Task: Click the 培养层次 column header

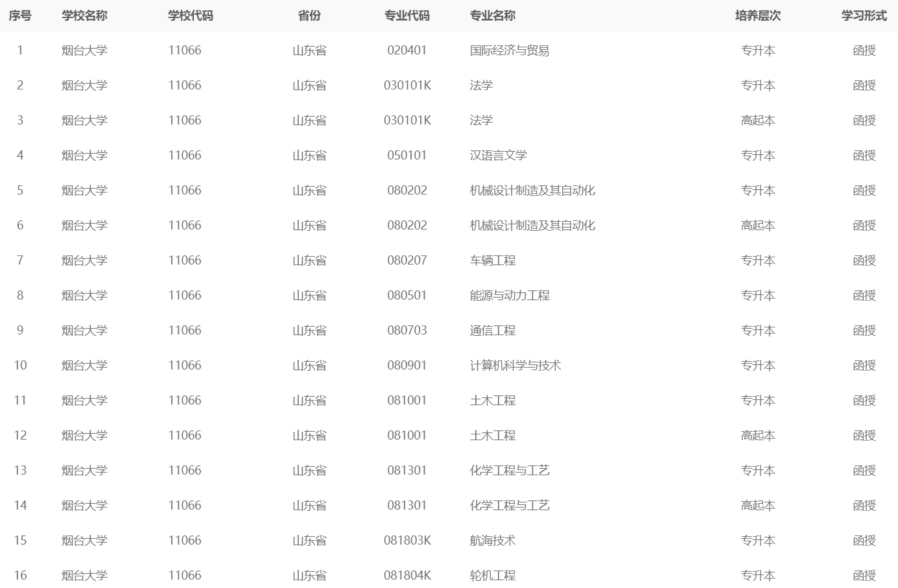Action: [x=758, y=16]
